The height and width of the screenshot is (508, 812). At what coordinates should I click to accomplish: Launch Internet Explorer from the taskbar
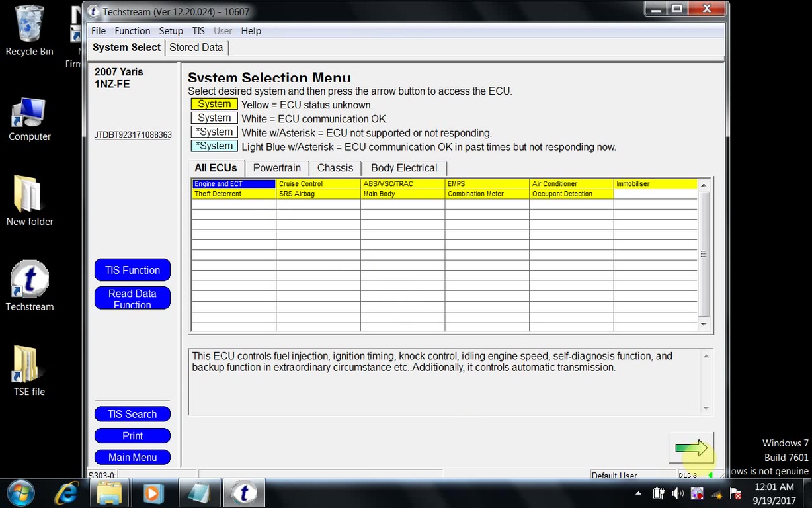pyautogui.click(x=67, y=493)
